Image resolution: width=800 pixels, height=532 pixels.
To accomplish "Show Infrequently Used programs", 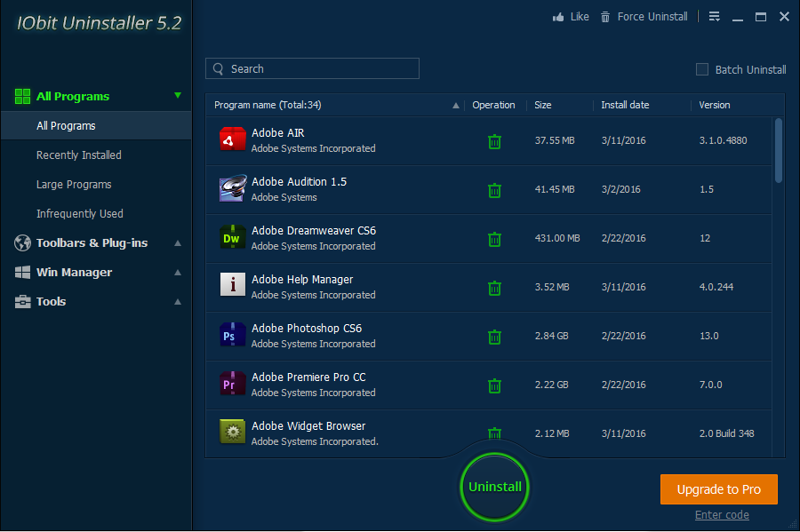I will coord(80,214).
